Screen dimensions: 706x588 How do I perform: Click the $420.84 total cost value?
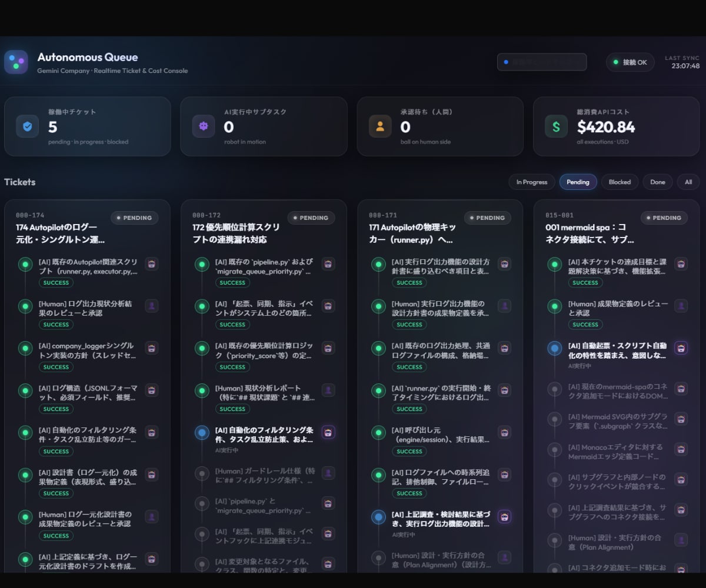click(606, 127)
